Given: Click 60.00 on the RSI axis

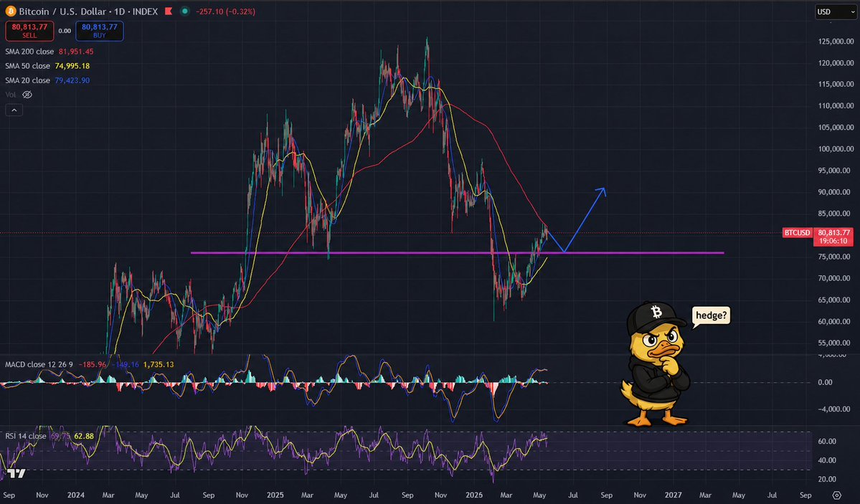Looking at the screenshot, I should coord(828,441).
